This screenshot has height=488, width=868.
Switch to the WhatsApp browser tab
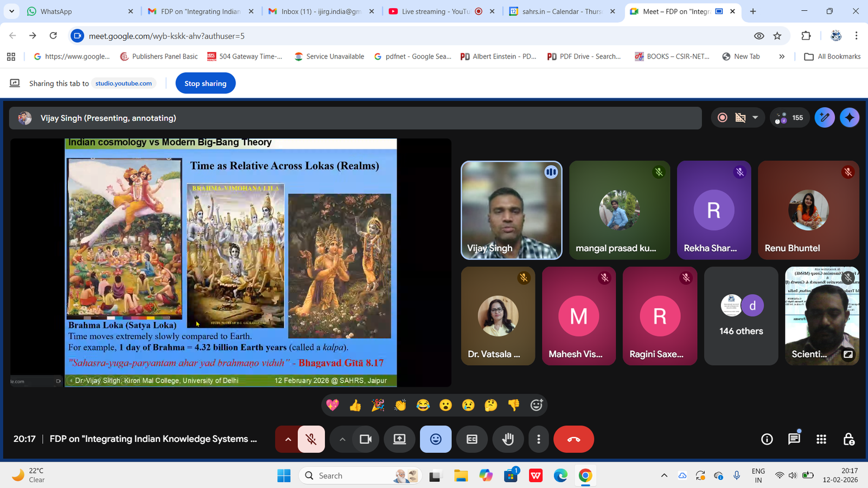click(76, 11)
